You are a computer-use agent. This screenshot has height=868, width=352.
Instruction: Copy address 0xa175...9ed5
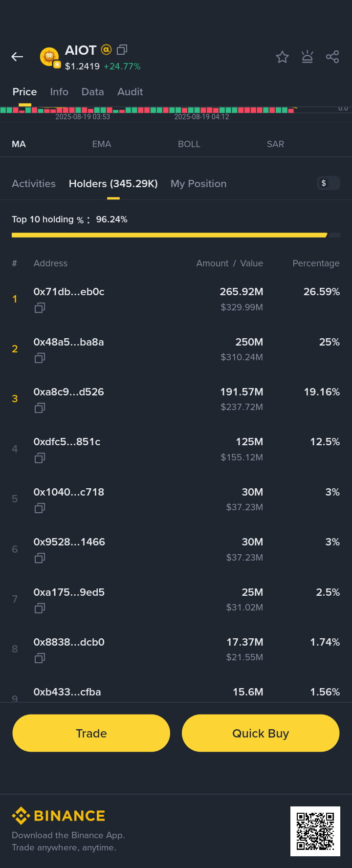pos(40,608)
